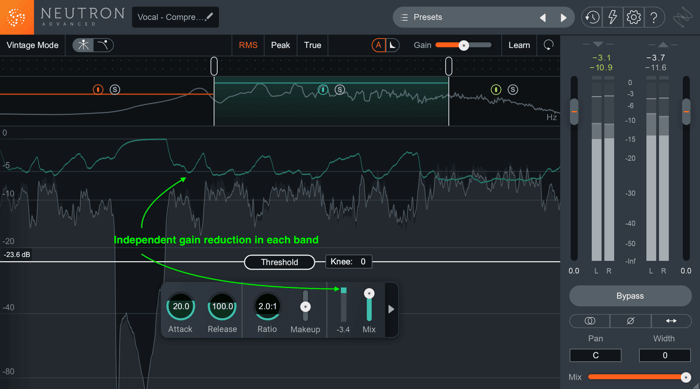Toggle the L gain mode button
Image resolution: width=700 pixels, height=389 pixels.
[x=392, y=45]
